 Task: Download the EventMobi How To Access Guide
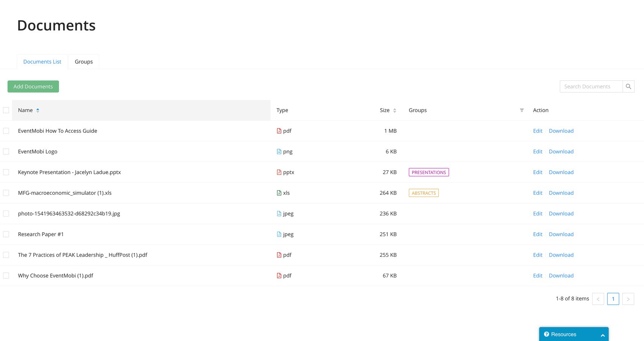(x=561, y=131)
